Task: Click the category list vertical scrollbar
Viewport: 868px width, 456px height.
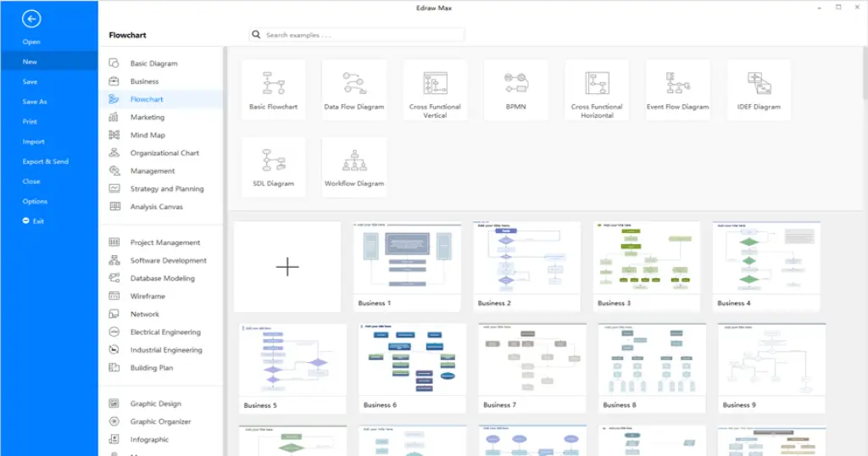Action: (x=225, y=251)
